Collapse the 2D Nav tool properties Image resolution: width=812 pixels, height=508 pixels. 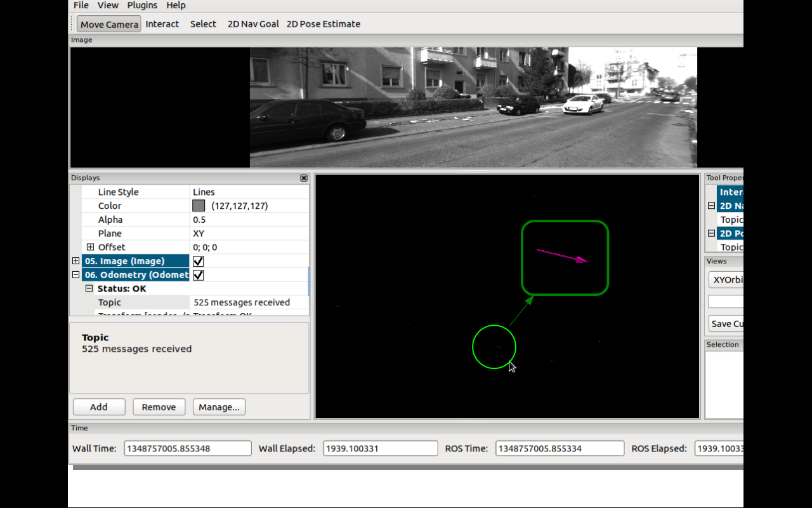tap(711, 206)
